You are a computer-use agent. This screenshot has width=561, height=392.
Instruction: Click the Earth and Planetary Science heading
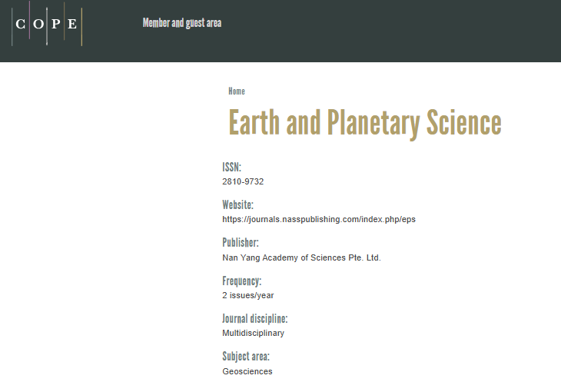point(365,123)
